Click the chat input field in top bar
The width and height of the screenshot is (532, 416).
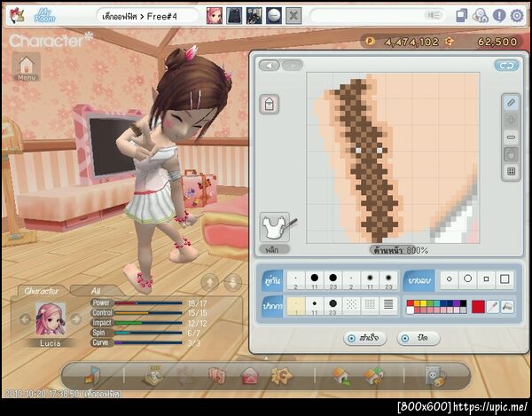point(378,16)
